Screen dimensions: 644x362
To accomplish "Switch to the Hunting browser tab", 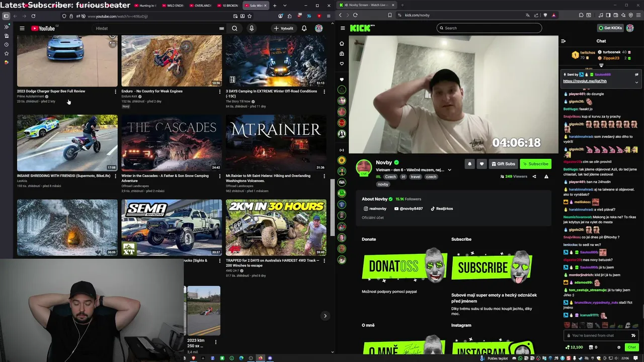I will point(146,6).
